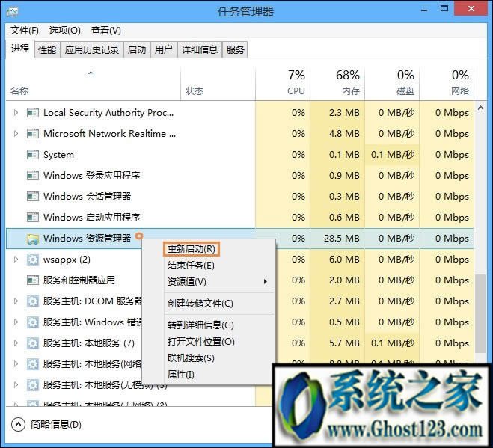
Task: Expand the wsappx (2) process group
Action: (16, 260)
